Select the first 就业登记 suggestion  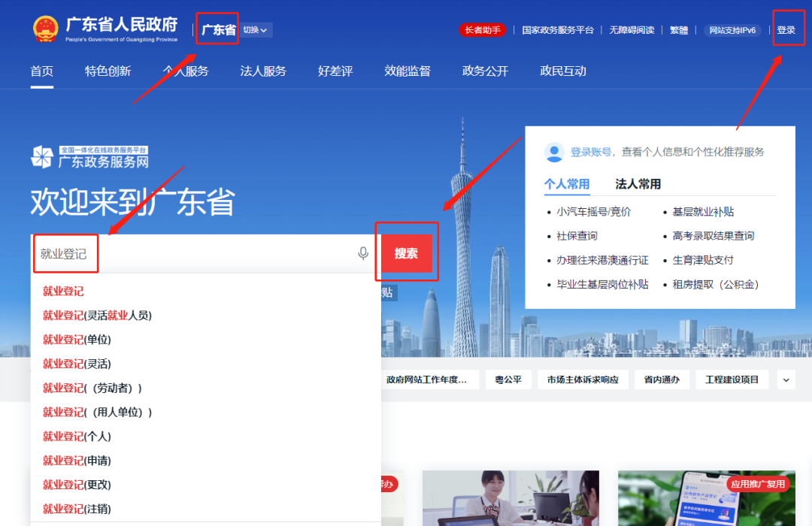click(x=63, y=291)
